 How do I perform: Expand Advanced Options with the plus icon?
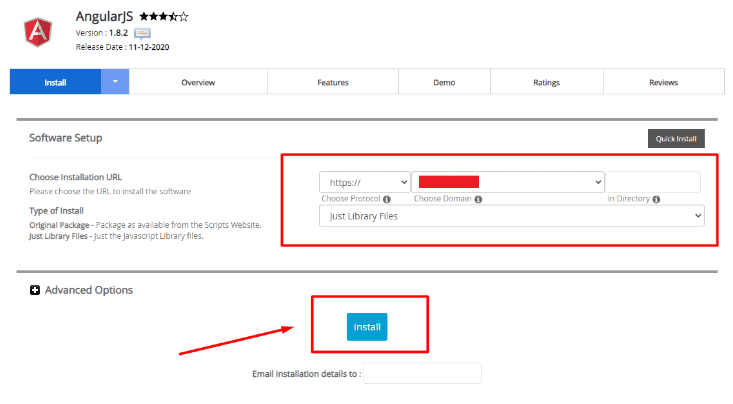(x=35, y=290)
